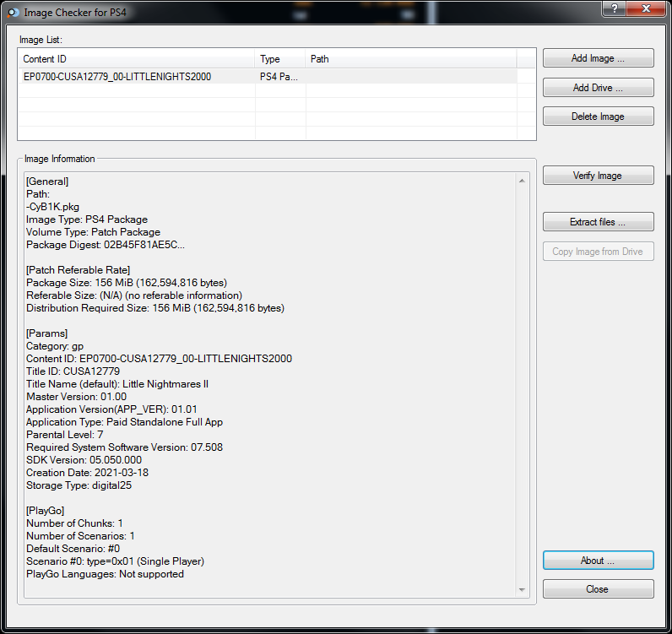This screenshot has height=634, width=672.
Task: Sort by Type column header
Action: [279, 59]
